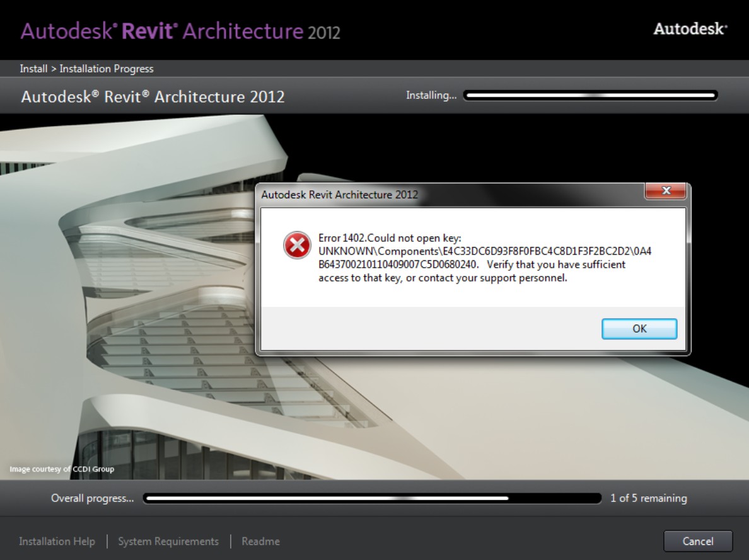This screenshot has width=749, height=560.
Task: Click the "Installing..." label
Action: pyautogui.click(x=431, y=96)
